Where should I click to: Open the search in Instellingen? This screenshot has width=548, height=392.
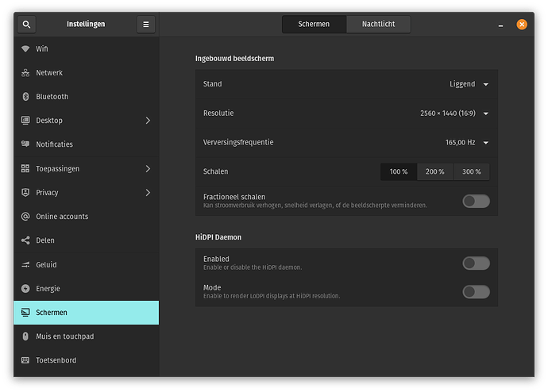point(26,24)
